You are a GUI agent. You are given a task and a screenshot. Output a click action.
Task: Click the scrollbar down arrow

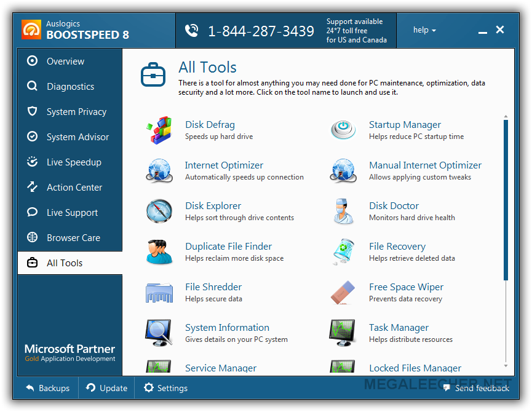pos(506,366)
